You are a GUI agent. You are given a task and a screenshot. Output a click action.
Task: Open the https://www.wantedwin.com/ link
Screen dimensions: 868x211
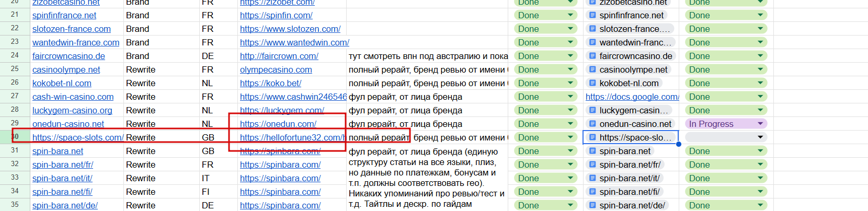(x=294, y=42)
